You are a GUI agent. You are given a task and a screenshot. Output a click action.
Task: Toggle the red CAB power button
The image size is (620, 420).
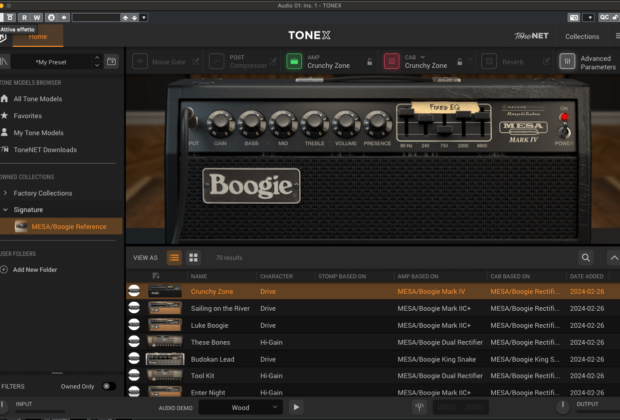pos(391,62)
